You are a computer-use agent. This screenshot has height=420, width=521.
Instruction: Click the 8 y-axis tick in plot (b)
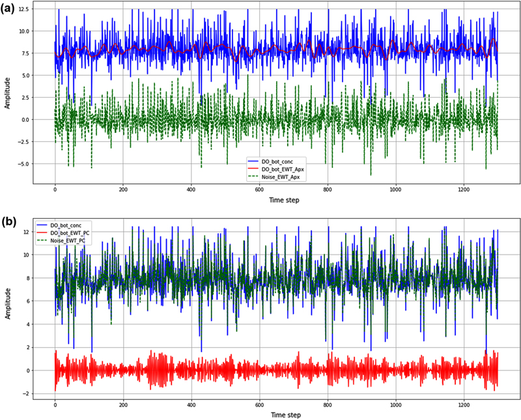(28, 278)
